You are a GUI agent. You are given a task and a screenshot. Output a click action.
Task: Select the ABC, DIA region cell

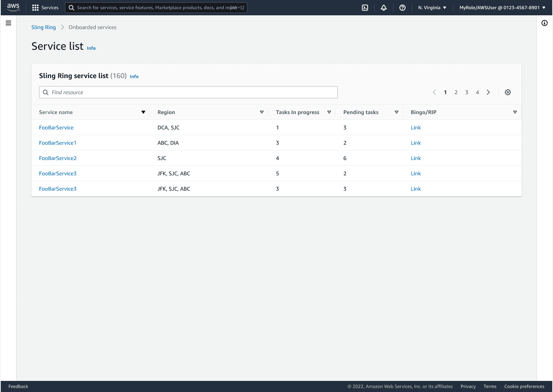pos(168,143)
